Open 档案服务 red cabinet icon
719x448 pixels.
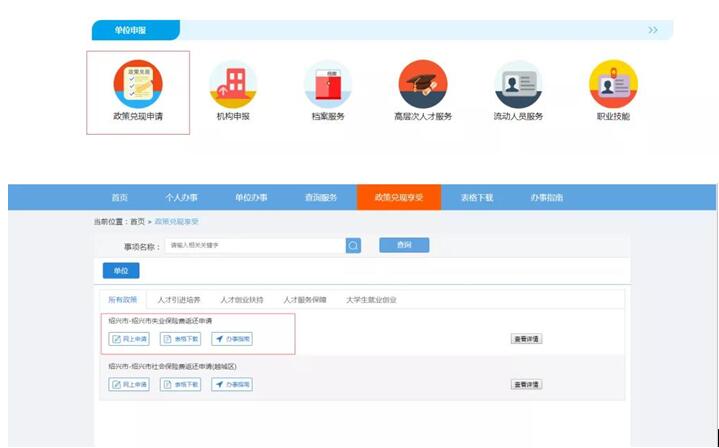(327, 84)
